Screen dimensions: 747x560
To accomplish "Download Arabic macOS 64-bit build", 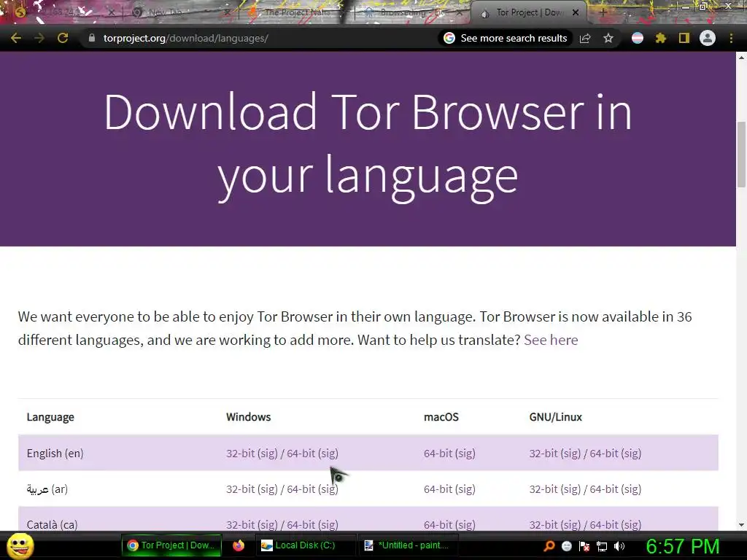I will point(438,489).
